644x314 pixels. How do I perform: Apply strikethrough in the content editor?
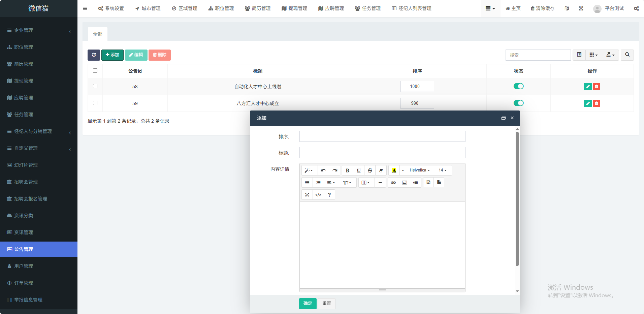point(370,170)
